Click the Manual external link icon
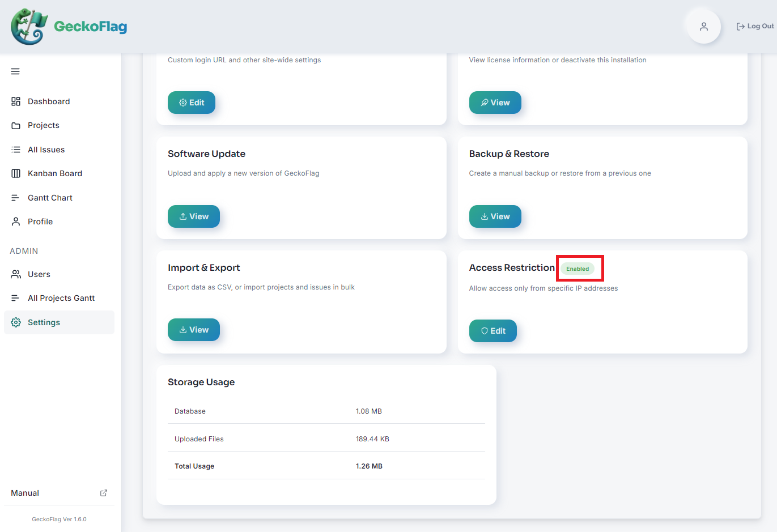 104,493
